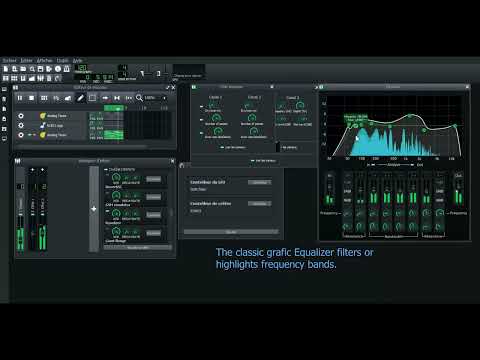Pause playback in the Song Editor

[20, 98]
